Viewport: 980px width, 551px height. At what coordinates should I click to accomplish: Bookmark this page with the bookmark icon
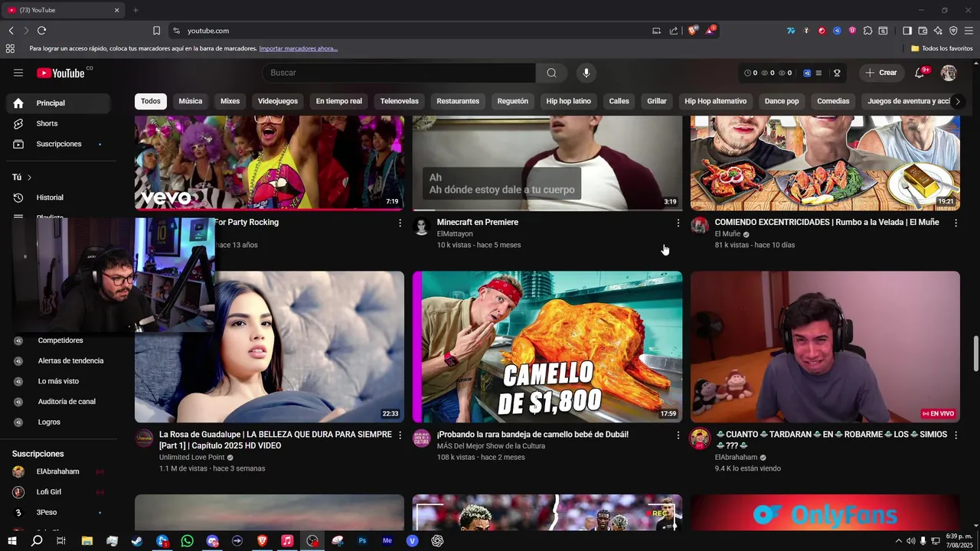coord(156,31)
